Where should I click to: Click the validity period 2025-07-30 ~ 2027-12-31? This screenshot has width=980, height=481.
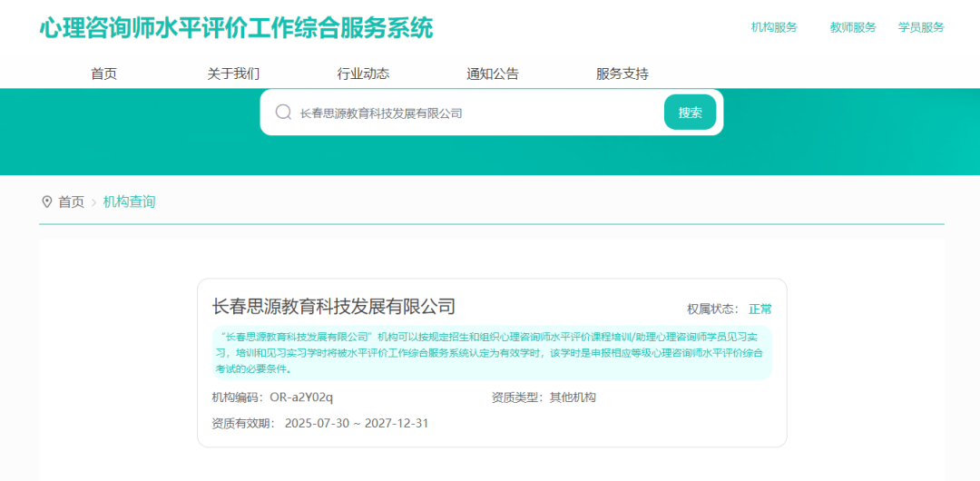pos(357,424)
